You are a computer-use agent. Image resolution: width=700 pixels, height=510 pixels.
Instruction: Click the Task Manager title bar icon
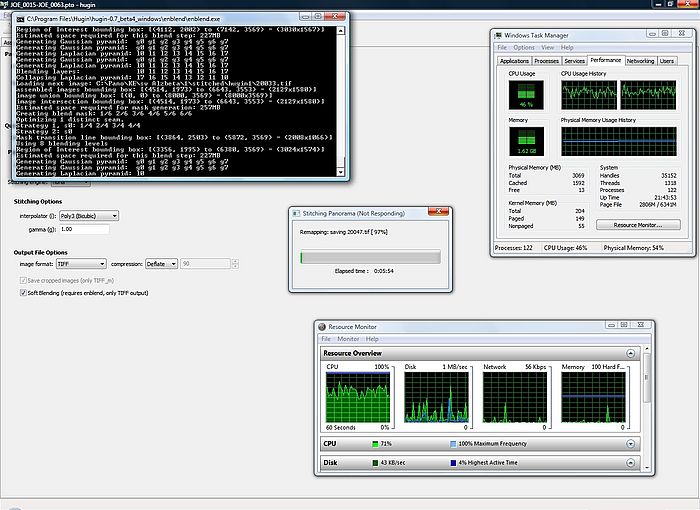pos(500,36)
